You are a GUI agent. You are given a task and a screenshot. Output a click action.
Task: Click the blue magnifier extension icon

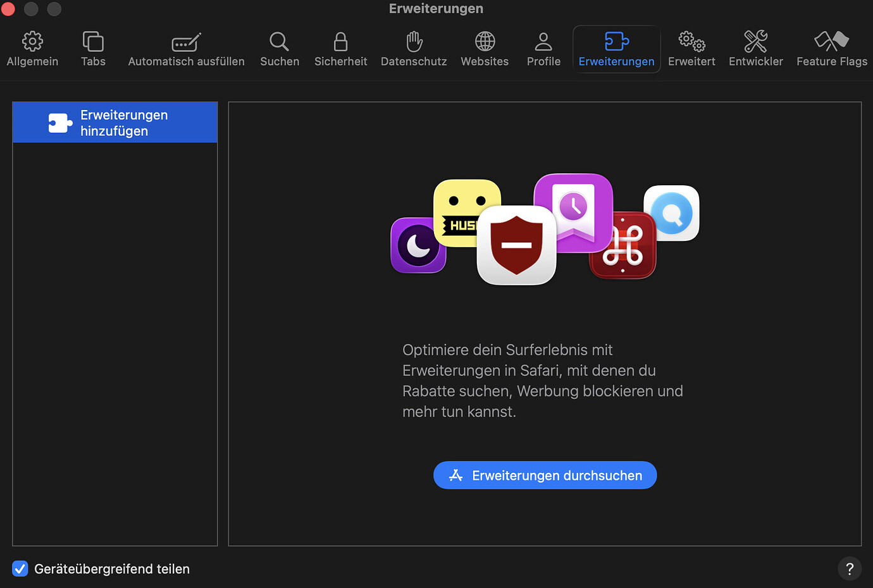pyautogui.click(x=672, y=213)
